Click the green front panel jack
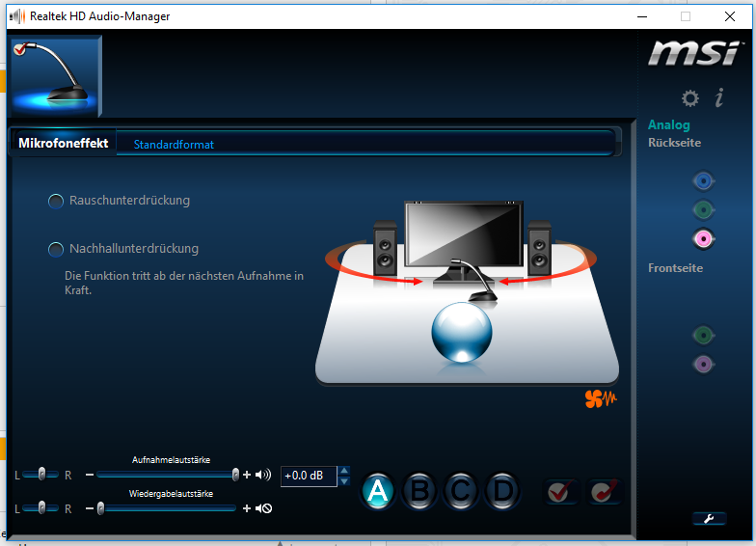The height and width of the screenshot is (546, 756). (x=704, y=336)
